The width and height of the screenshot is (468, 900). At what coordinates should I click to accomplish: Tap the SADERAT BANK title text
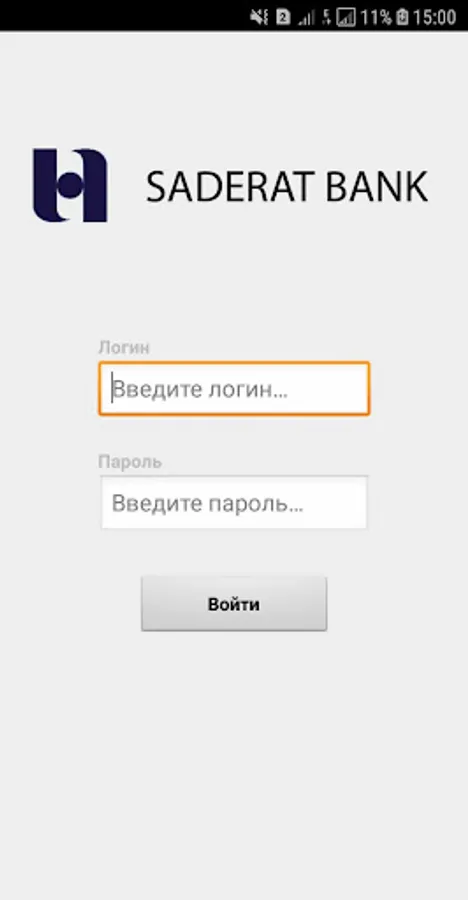coord(287,187)
